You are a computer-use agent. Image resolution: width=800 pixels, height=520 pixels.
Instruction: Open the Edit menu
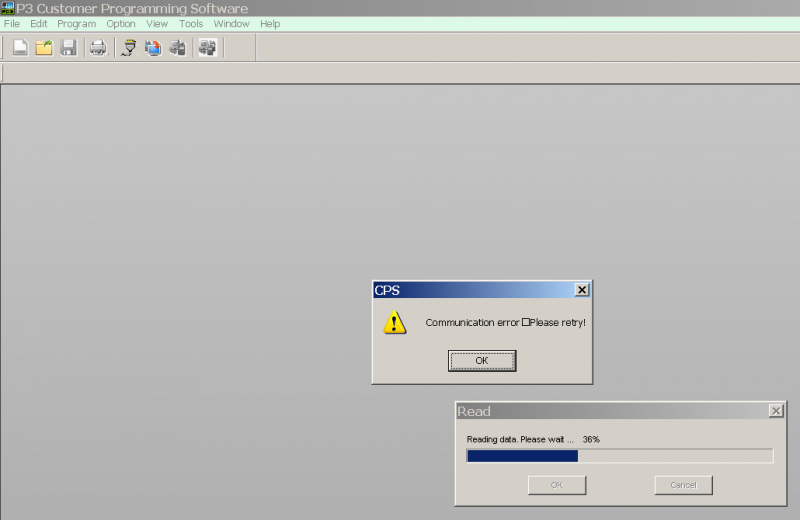[x=39, y=24]
